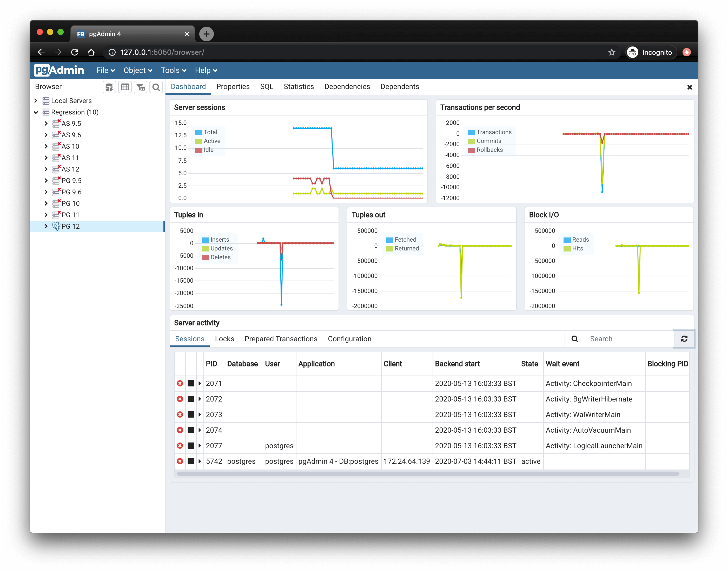
Task: Refresh the Server activity sessions list
Action: (x=684, y=339)
